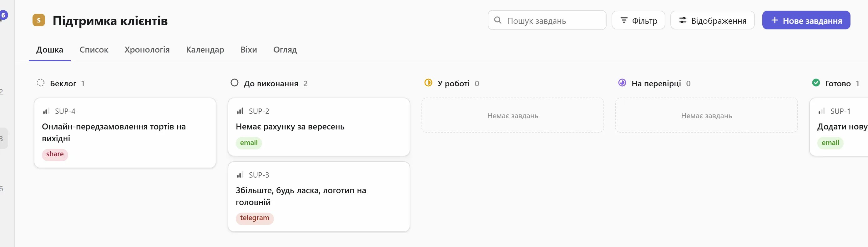The height and width of the screenshot is (247, 868).
Task: Switch to the Календар tab
Action: click(x=205, y=49)
